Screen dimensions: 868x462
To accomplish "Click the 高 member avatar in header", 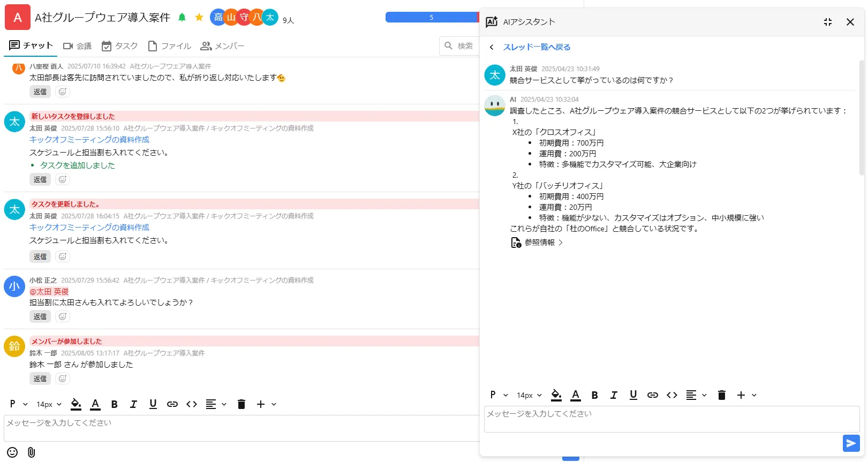I will point(218,17).
